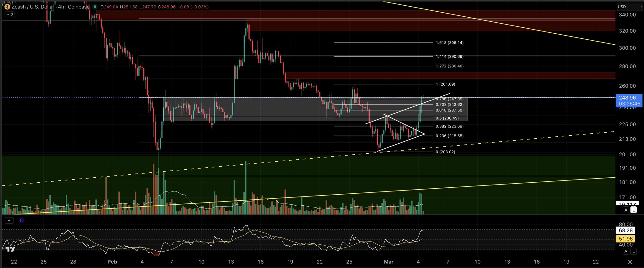The width and height of the screenshot is (644, 268).
Task: Click the 201.00 price axis label
Action: [627, 154]
